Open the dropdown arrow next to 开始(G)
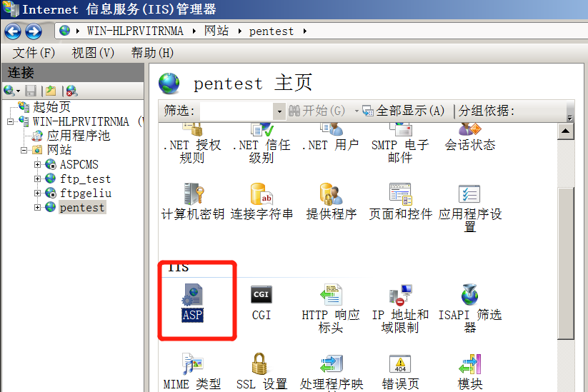Image resolution: width=588 pixels, height=392 pixels. coord(357,111)
